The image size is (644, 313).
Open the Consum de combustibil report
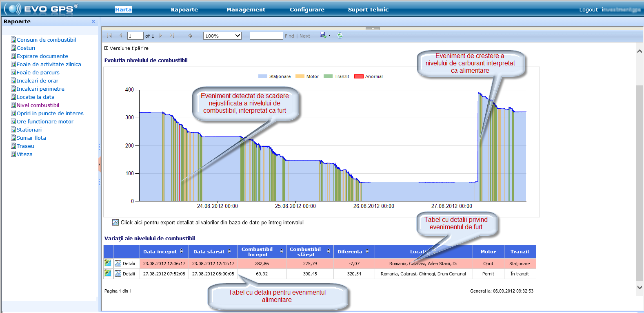pyautogui.click(x=46, y=40)
